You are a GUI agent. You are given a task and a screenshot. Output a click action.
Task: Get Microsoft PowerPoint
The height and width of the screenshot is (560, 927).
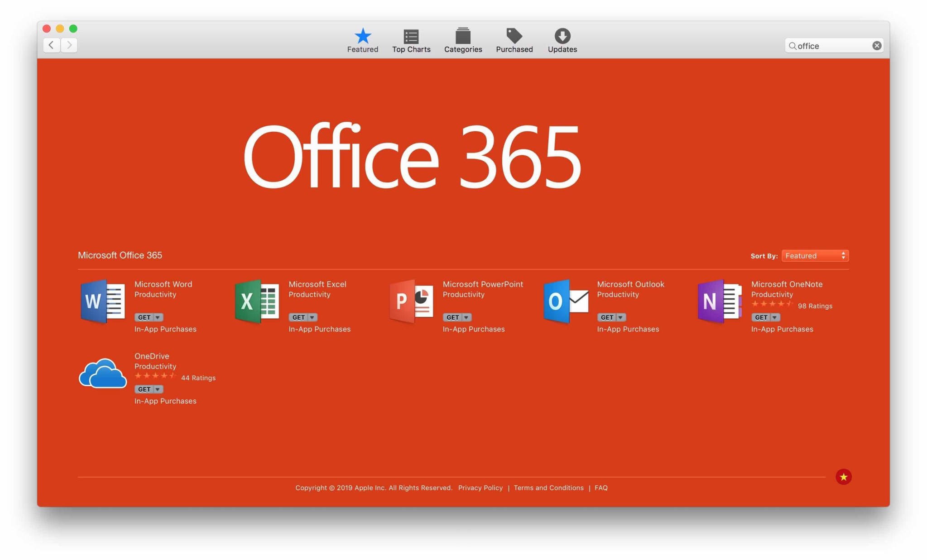(452, 317)
